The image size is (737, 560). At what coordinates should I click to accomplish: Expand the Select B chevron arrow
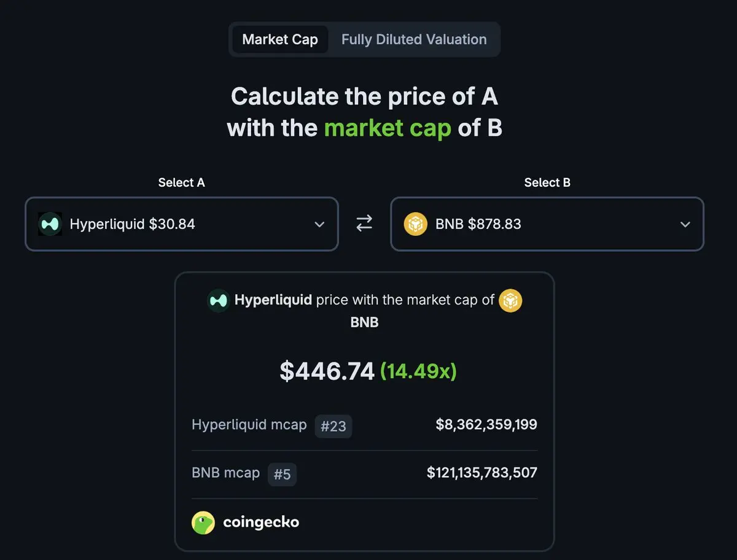click(685, 224)
